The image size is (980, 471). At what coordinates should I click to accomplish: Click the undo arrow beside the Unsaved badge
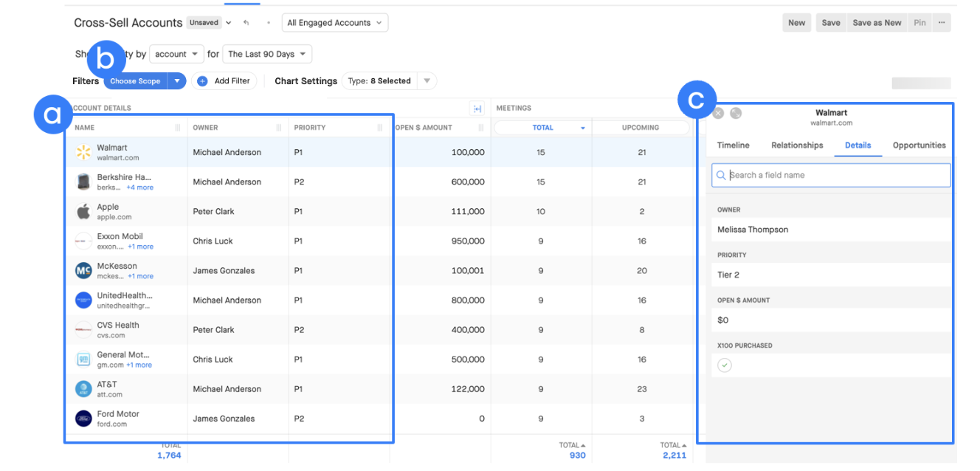(x=246, y=23)
